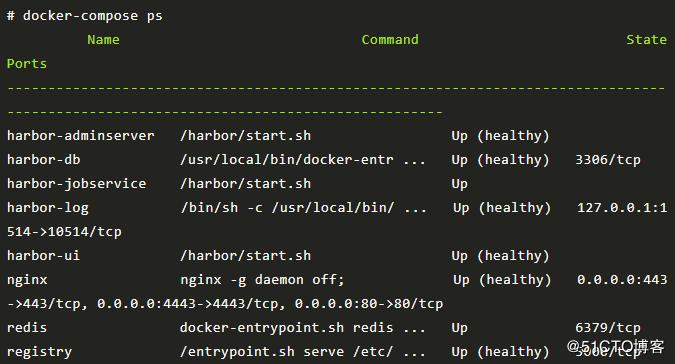Click the 51CTO blog watermark
Image resolution: width=675 pixels, height=364 pixels.
click(616, 346)
